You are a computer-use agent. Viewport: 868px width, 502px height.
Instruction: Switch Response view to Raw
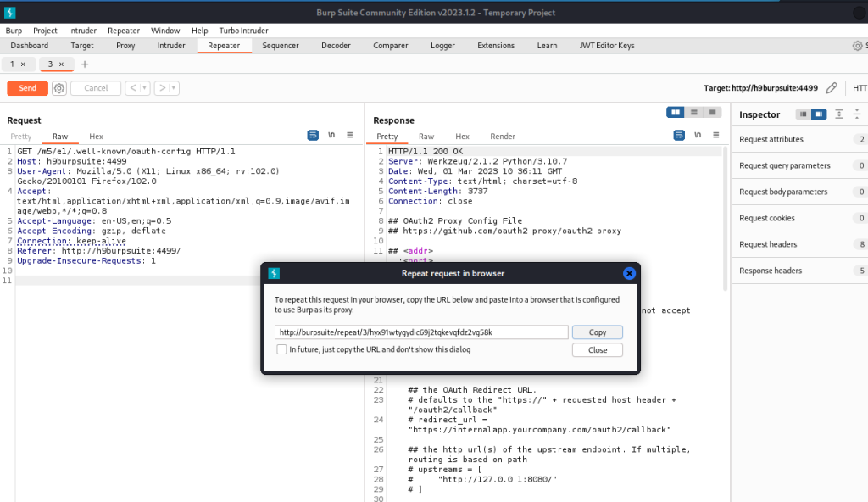(x=426, y=137)
